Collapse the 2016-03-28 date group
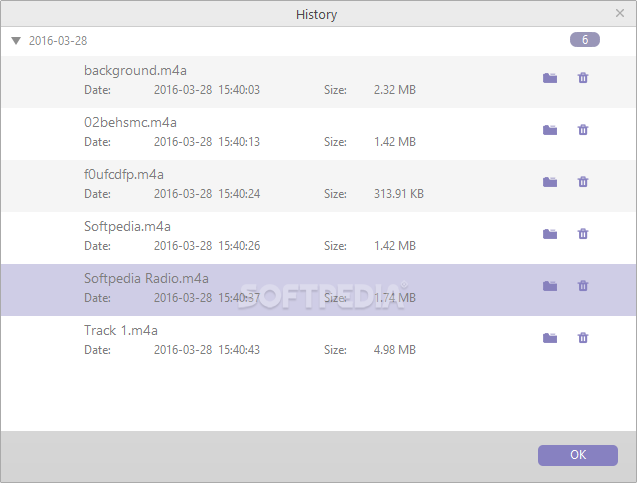The image size is (637, 483). [x=16, y=41]
